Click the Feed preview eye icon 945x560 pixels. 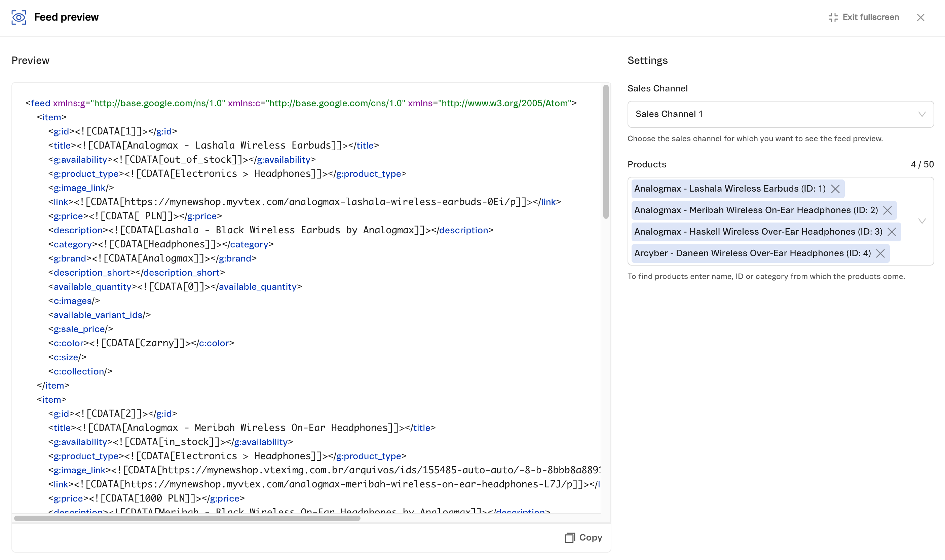18,17
